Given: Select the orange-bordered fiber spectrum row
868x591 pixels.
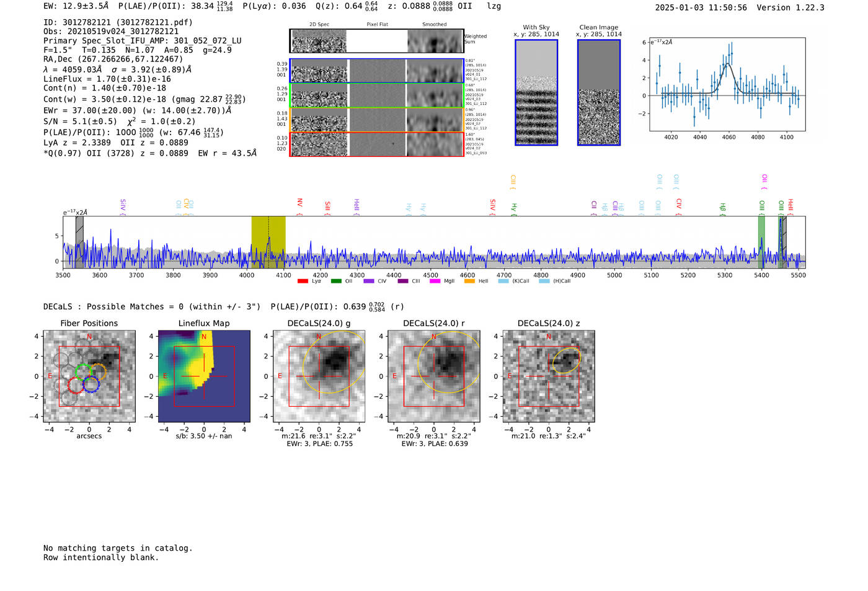Looking at the screenshot, I should click(377, 120).
